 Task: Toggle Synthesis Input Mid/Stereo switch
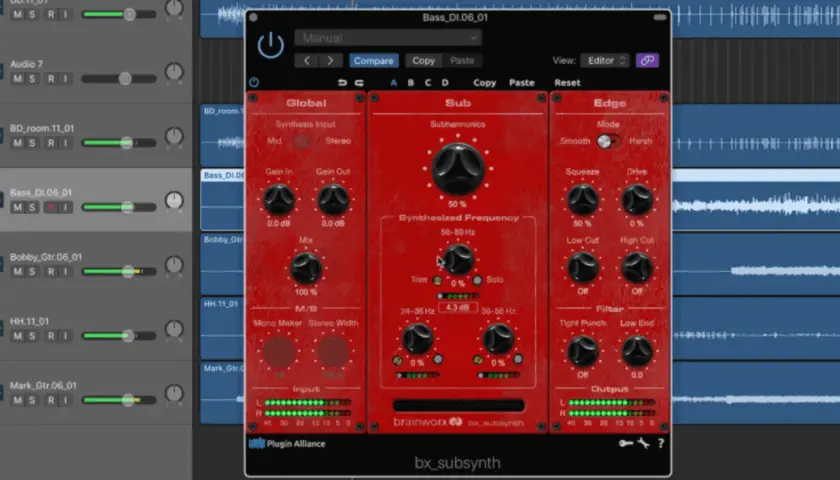pos(303,141)
